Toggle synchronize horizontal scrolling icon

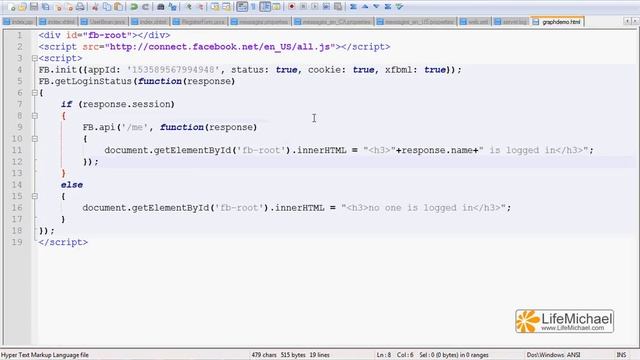(227, 7)
